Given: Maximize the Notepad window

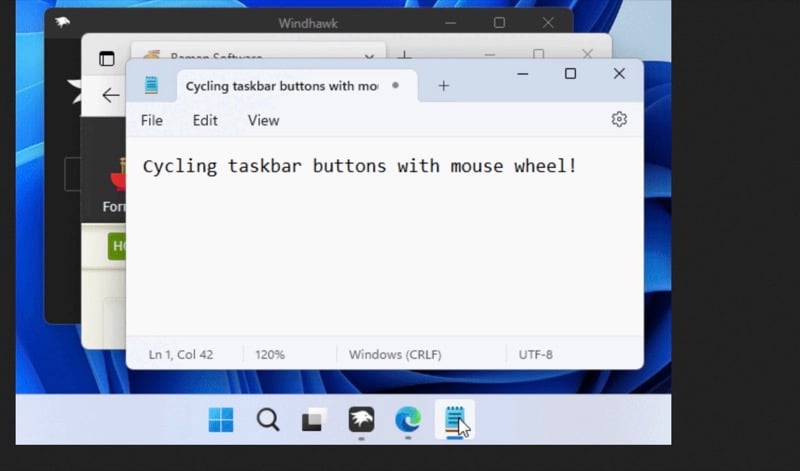Looking at the screenshot, I should coord(570,74).
